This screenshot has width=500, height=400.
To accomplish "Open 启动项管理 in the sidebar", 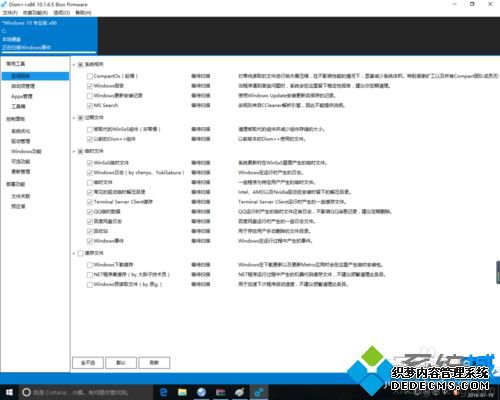I will pyautogui.click(x=23, y=86).
